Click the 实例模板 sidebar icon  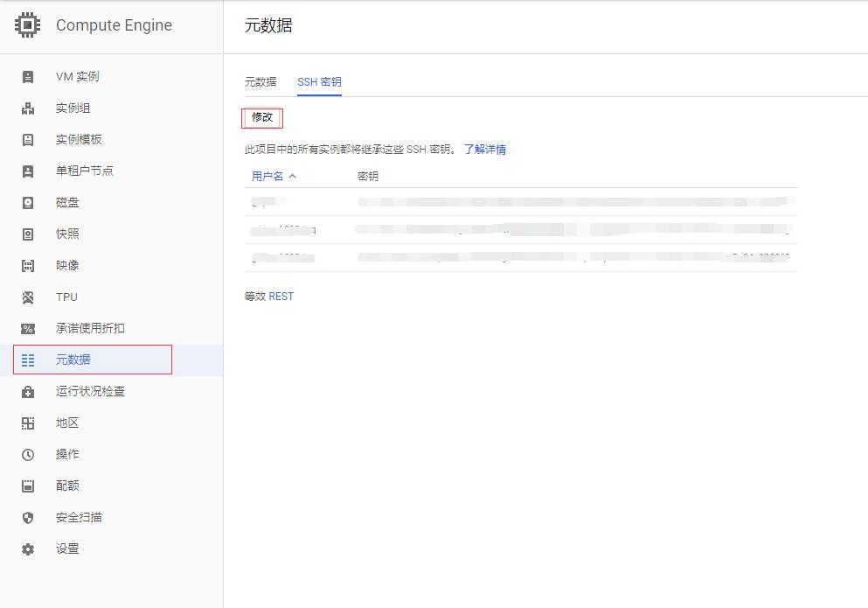point(28,140)
